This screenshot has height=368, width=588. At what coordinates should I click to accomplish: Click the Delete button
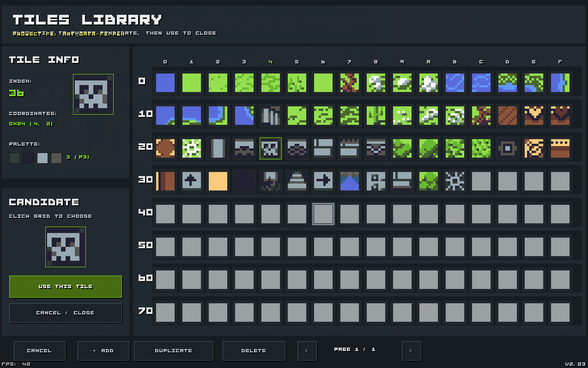coord(254,351)
